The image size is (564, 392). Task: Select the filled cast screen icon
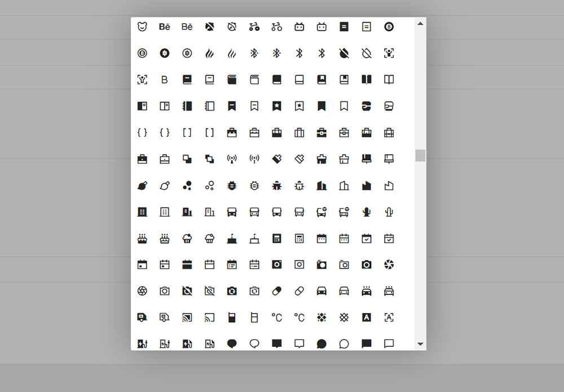point(187,318)
